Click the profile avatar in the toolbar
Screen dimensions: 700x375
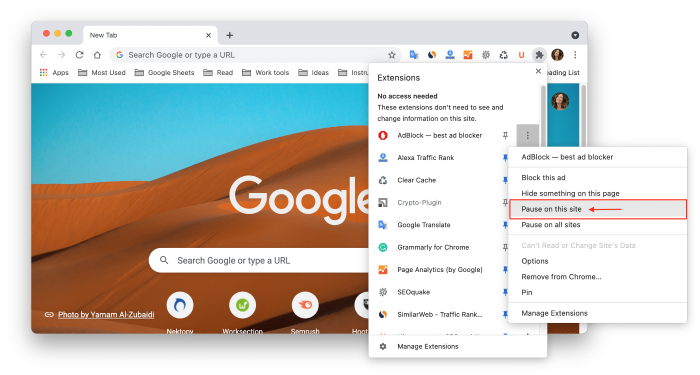[557, 55]
